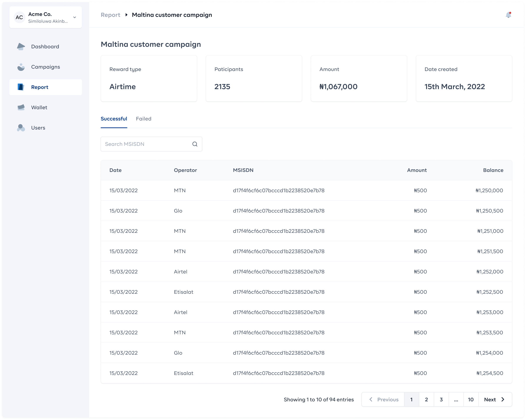The width and height of the screenshot is (526, 420).
Task: Click Maltina customer campaign in the breadcrumb
Action: pos(172,15)
